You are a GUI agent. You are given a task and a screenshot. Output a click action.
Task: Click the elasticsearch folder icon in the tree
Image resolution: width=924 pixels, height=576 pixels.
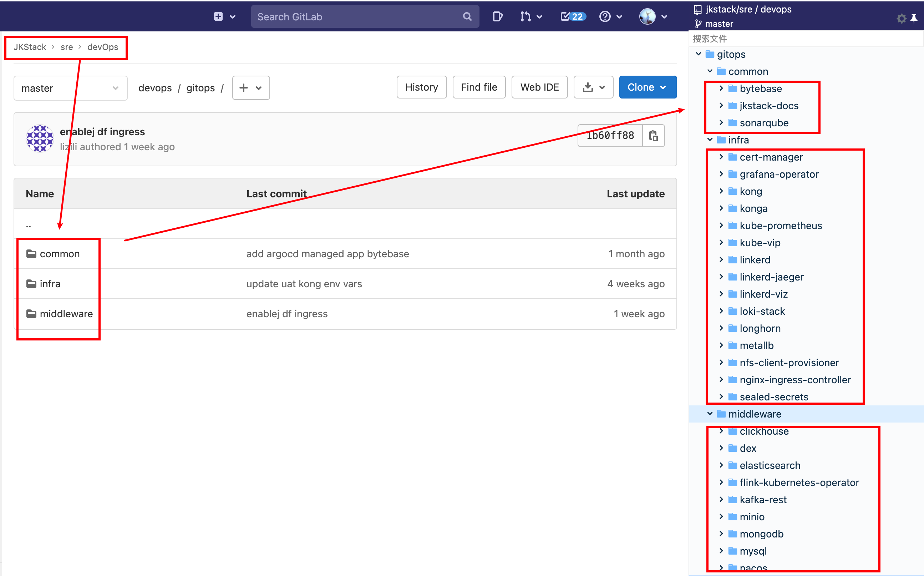[732, 465]
